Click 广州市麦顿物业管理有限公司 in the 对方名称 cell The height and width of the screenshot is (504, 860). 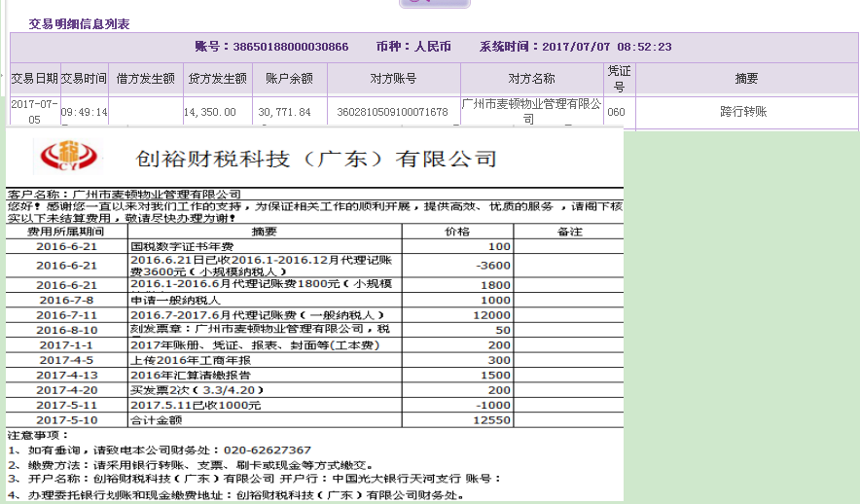point(531,111)
